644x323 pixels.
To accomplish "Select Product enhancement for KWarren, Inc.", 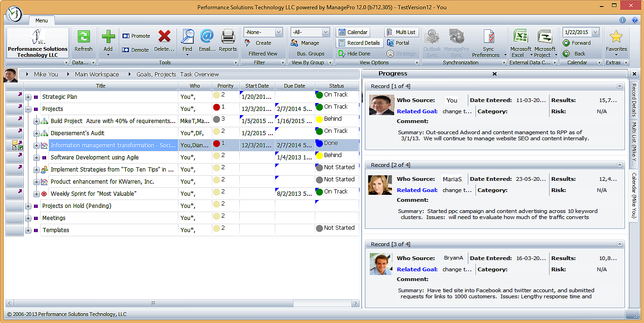I will coord(102,182).
